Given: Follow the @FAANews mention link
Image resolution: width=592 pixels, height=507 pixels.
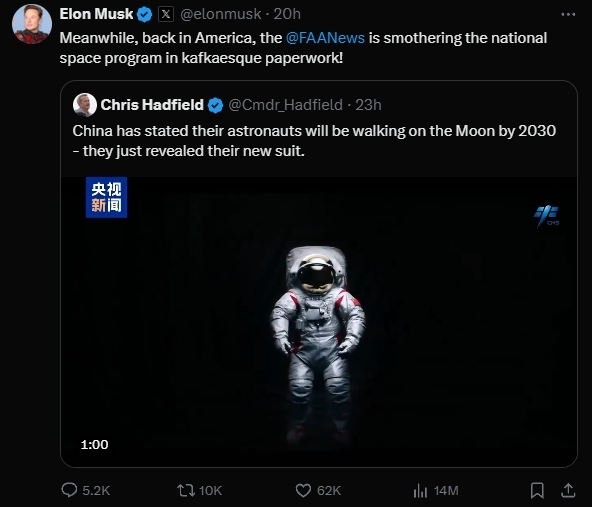Looking at the screenshot, I should [325, 38].
